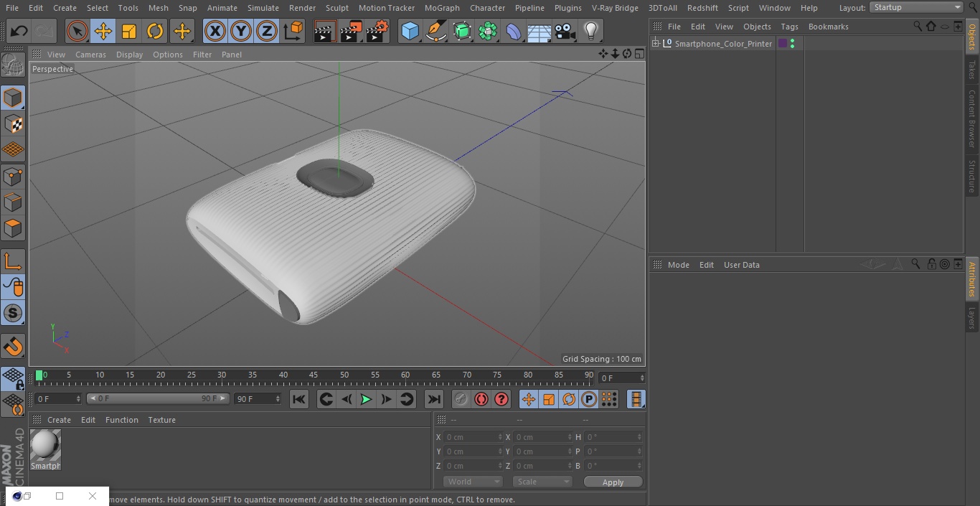Activate the Rotate tool
This screenshot has width=980, height=506.
click(155, 32)
